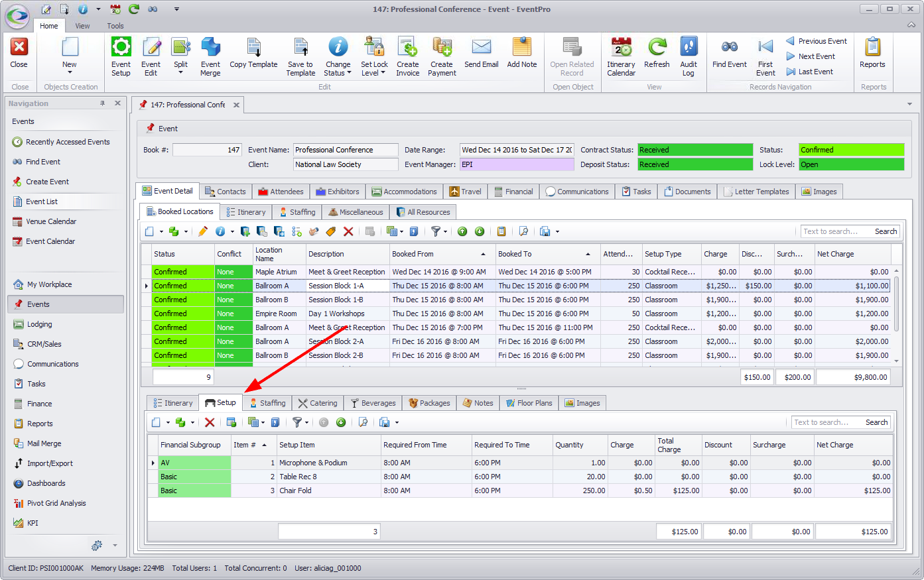Click navigation options gear icon

(97, 546)
